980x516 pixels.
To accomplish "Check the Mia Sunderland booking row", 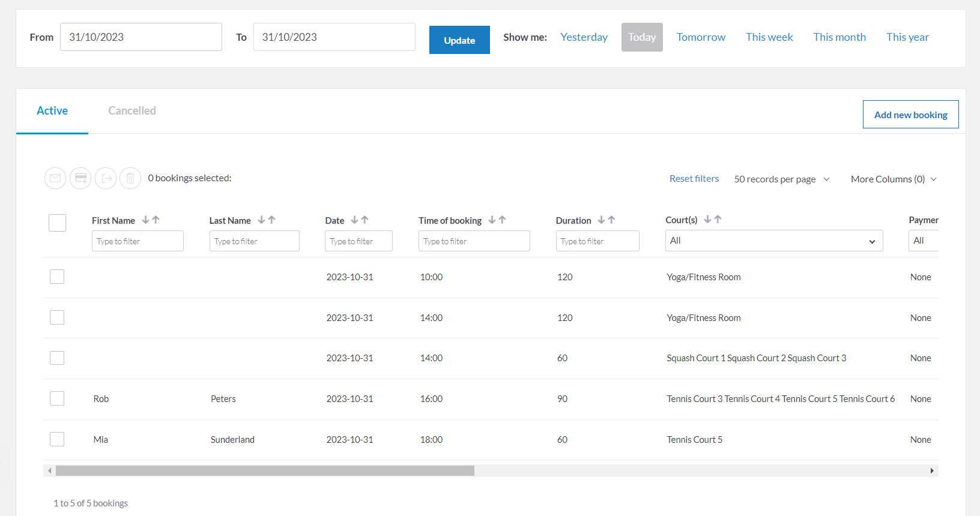I will click(57, 439).
